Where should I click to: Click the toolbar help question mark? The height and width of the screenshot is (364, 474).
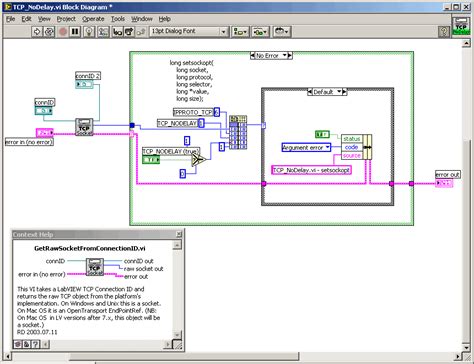coord(444,32)
